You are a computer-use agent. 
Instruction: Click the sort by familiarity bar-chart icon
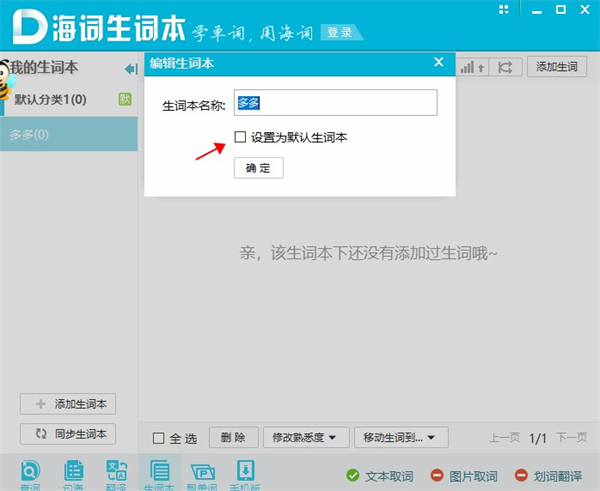pyautogui.click(x=472, y=67)
